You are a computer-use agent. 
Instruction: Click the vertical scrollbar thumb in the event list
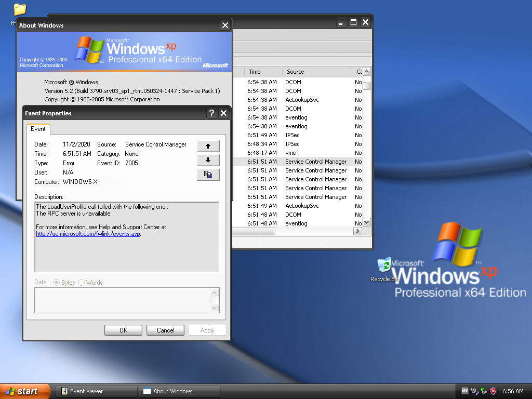pos(366,86)
